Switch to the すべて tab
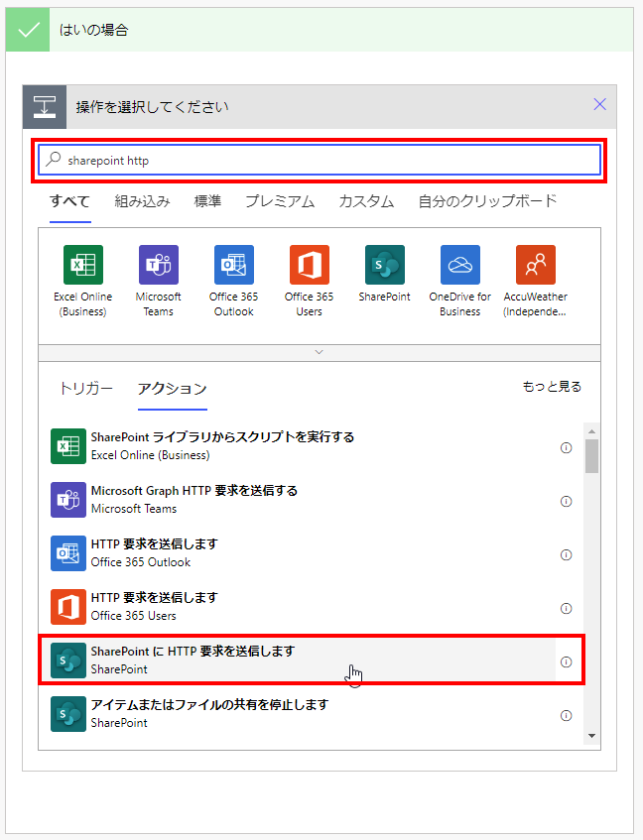This screenshot has width=643, height=840. point(69,201)
